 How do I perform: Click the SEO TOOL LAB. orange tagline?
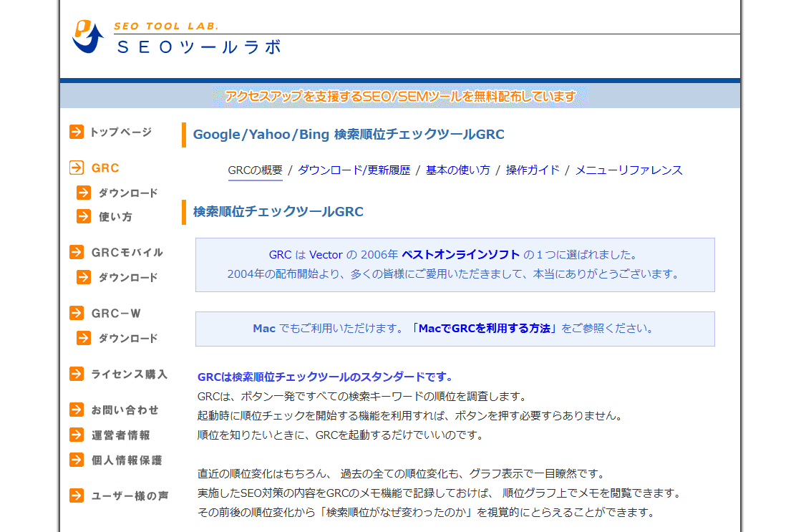tap(167, 26)
